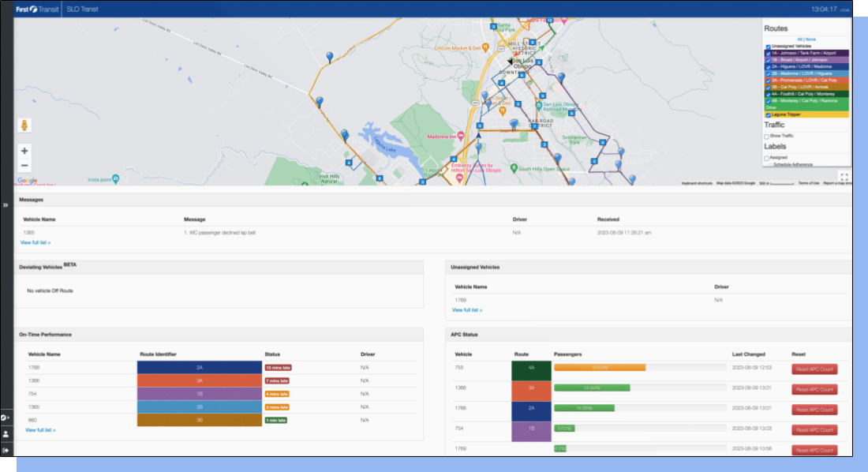Enable Show Traffic checkbox
The image size is (868, 472).
[767, 137]
